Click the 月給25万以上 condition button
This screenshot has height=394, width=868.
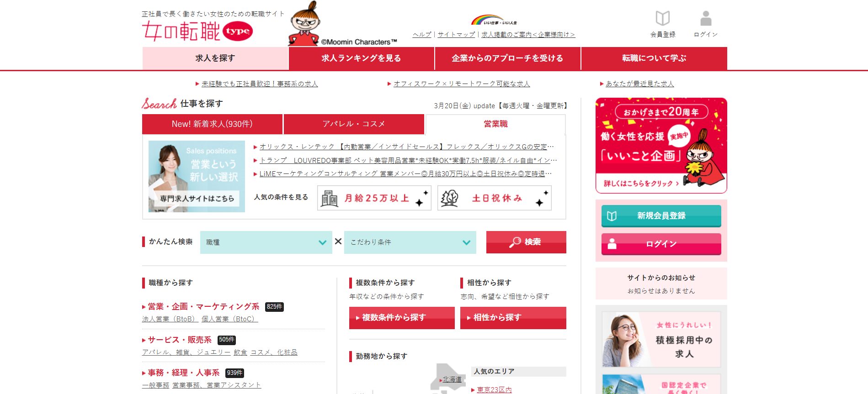pos(374,198)
